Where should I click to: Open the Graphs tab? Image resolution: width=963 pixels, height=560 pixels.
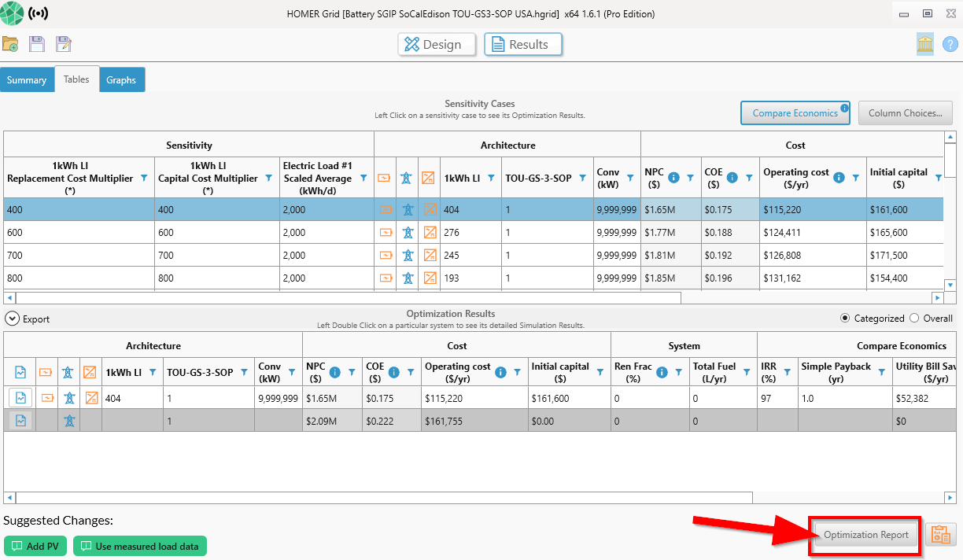pos(121,79)
